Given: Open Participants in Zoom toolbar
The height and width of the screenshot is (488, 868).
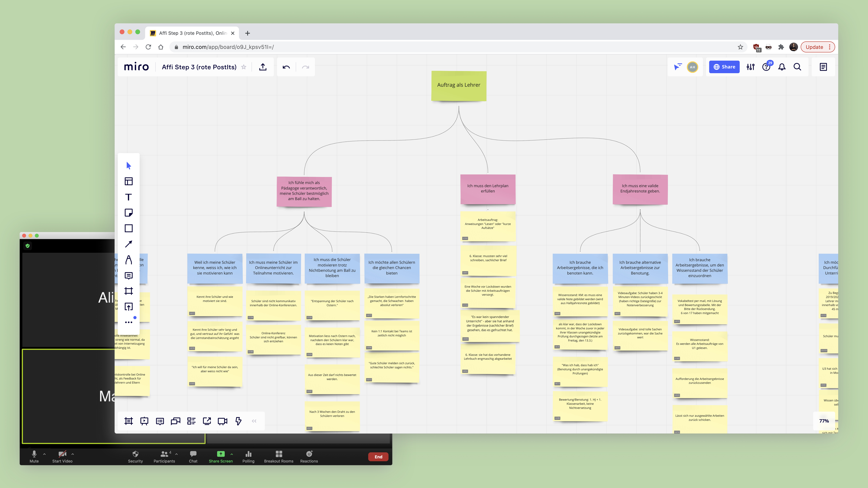Looking at the screenshot, I should 164,457.
